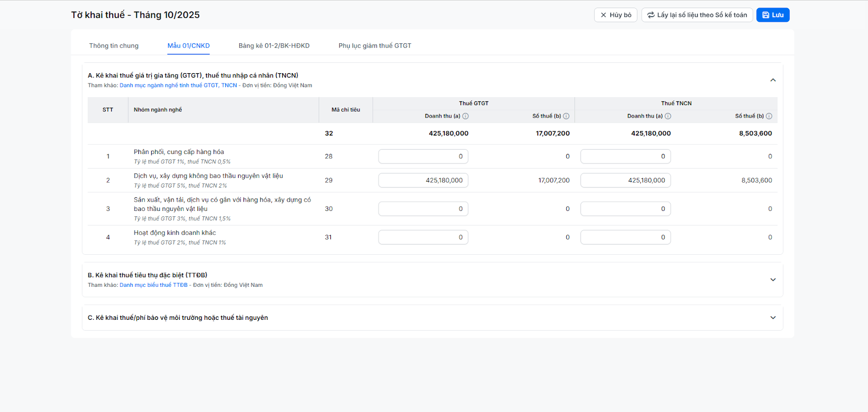Click the Hủy bỏ cancel button
This screenshot has width=868, height=412.
(615, 15)
